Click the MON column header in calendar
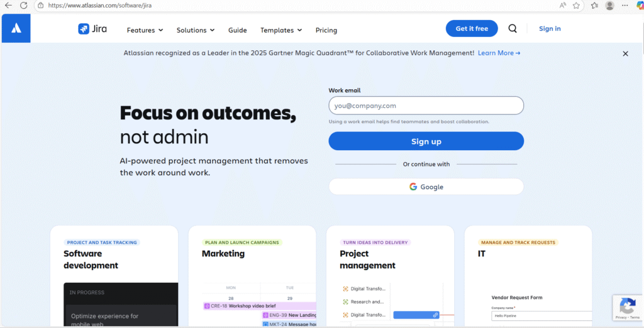 pyautogui.click(x=231, y=288)
